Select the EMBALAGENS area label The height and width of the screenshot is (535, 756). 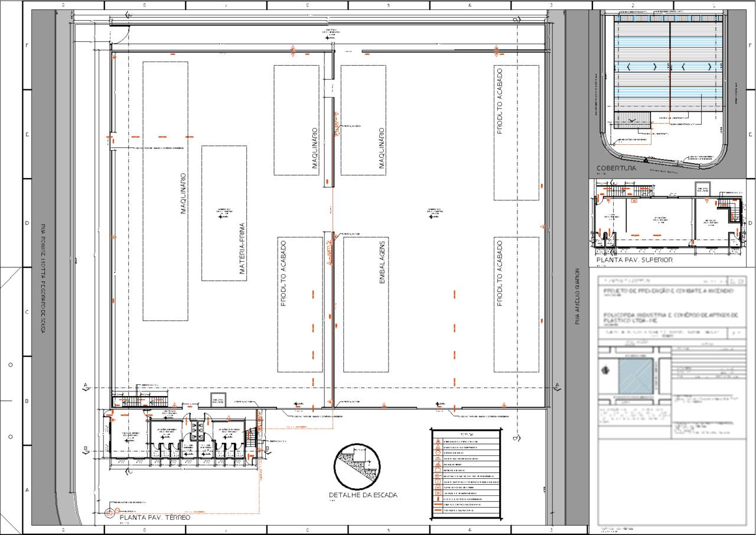[382, 263]
